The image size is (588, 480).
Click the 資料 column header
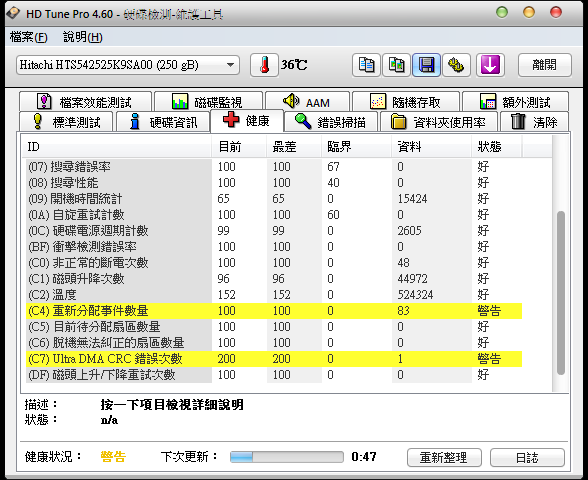tap(431, 147)
